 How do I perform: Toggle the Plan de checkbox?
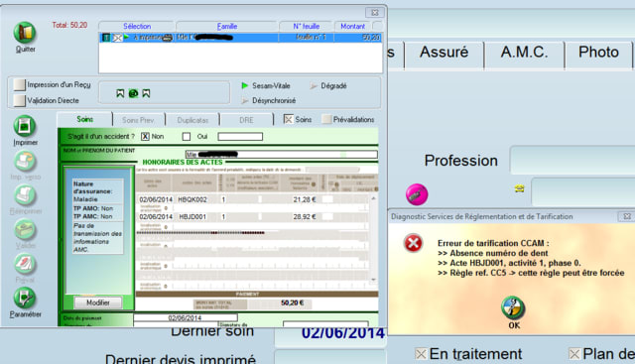tap(574, 354)
